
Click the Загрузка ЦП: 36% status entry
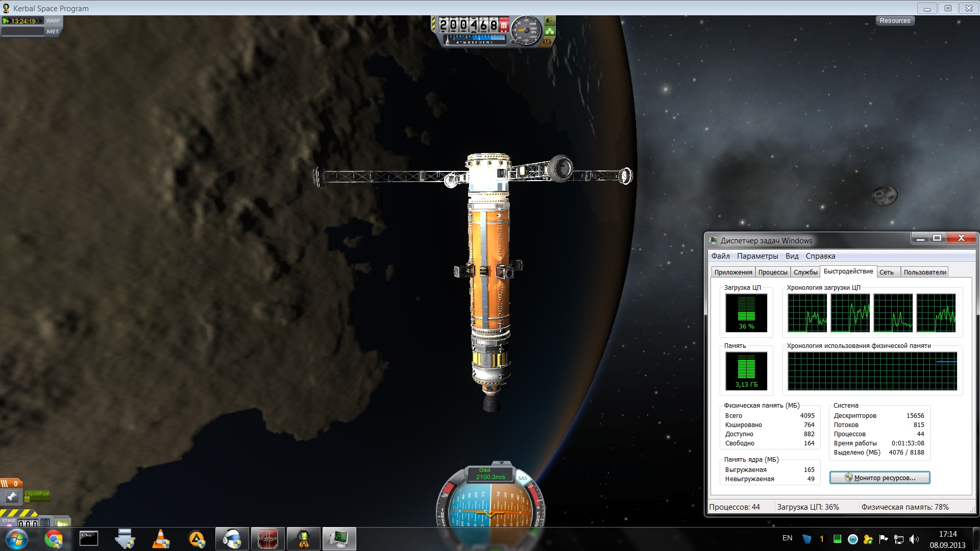click(x=808, y=507)
